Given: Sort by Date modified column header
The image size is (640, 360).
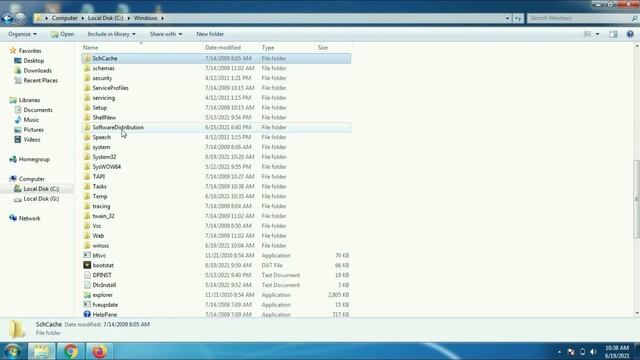Looking at the screenshot, I should pos(223,48).
